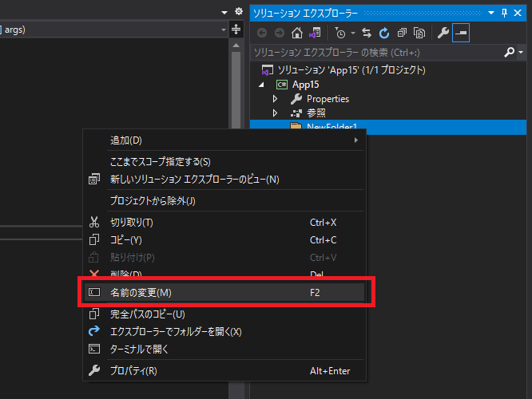Click the solution/folder view switch icon

(315, 33)
